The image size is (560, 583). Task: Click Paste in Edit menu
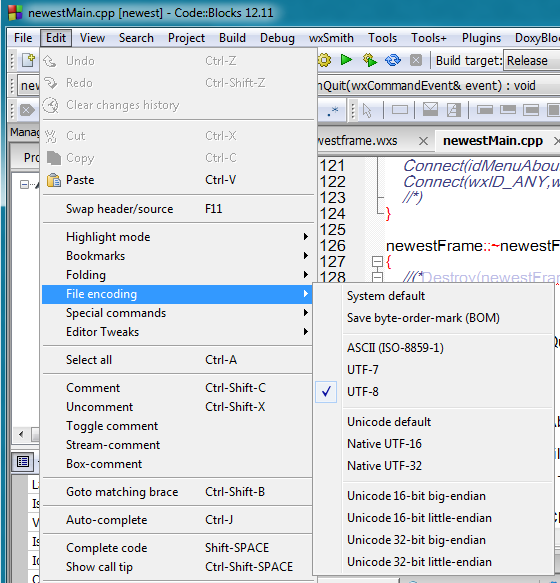(177, 180)
